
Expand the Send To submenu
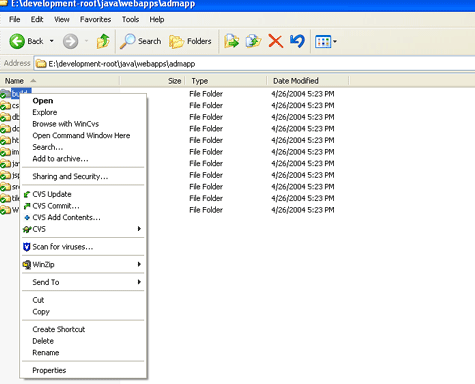point(83,282)
